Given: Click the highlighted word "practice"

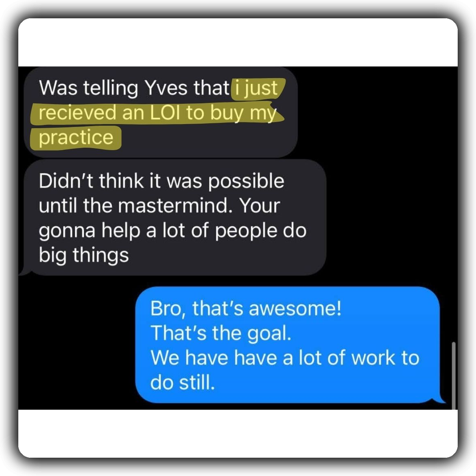Looking at the screenshot, I should pos(76,138).
